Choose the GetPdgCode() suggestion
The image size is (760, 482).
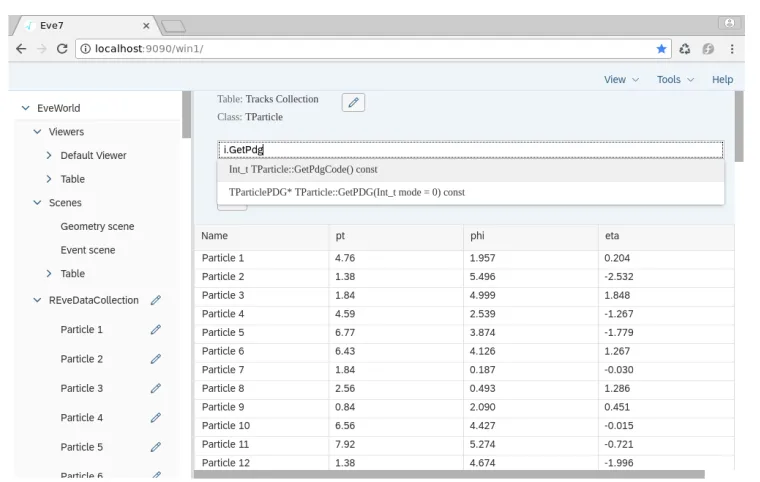(x=471, y=170)
